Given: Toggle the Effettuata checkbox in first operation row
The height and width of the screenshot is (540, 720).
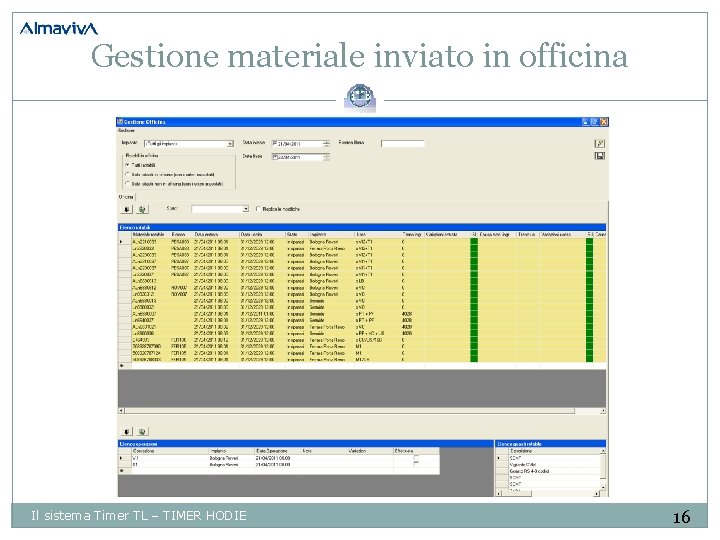Looking at the screenshot, I should [416, 458].
